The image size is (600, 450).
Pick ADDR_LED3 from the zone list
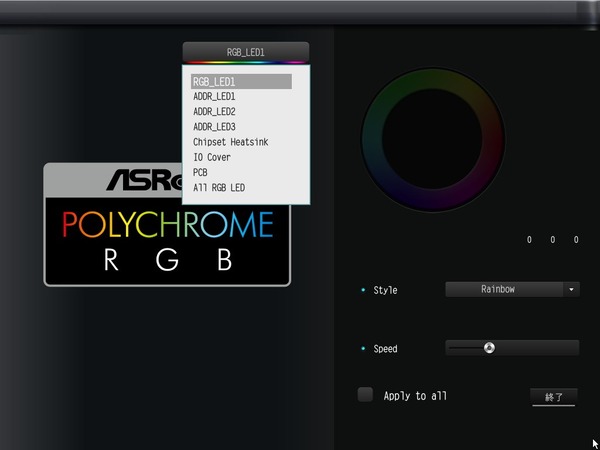214,127
